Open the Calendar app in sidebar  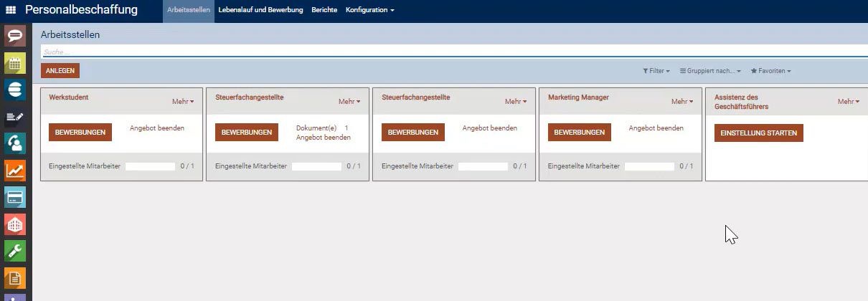click(x=15, y=63)
